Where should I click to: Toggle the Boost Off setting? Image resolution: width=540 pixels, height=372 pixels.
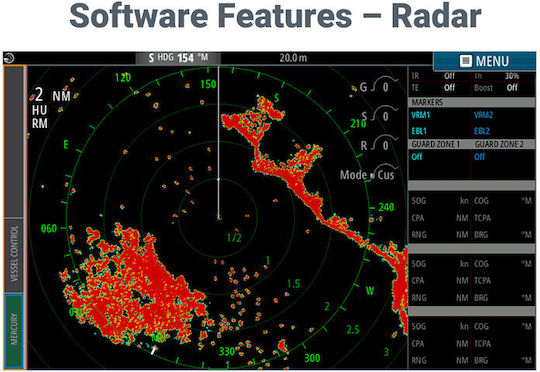click(x=512, y=87)
